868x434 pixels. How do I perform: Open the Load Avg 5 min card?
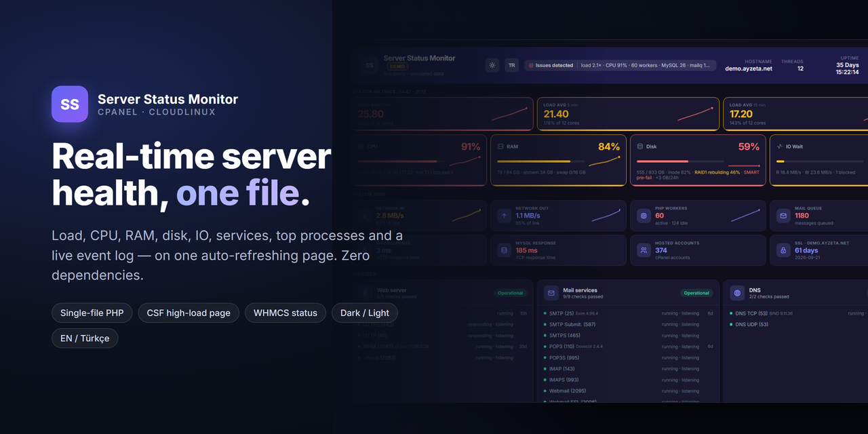628,114
